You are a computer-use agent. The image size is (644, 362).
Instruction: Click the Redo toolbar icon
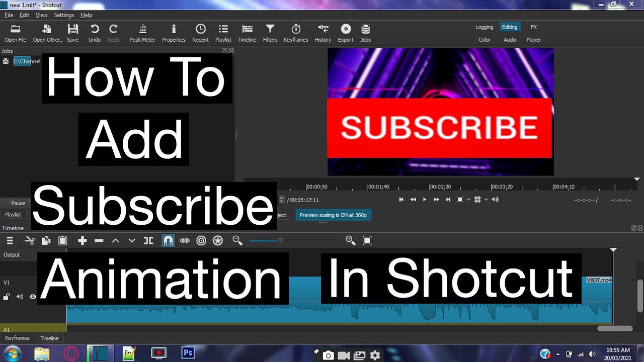[x=114, y=33]
